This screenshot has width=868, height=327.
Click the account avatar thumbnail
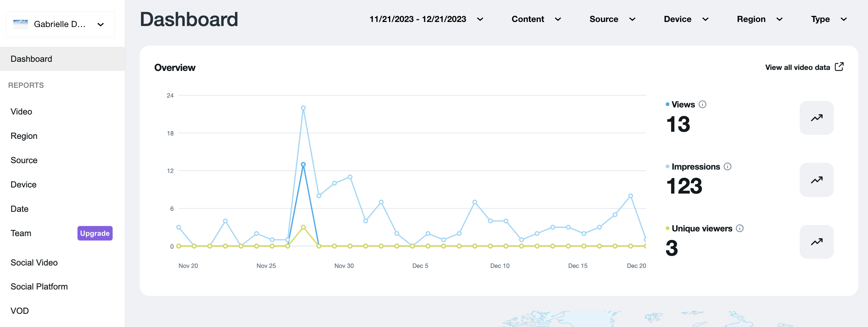pos(21,24)
